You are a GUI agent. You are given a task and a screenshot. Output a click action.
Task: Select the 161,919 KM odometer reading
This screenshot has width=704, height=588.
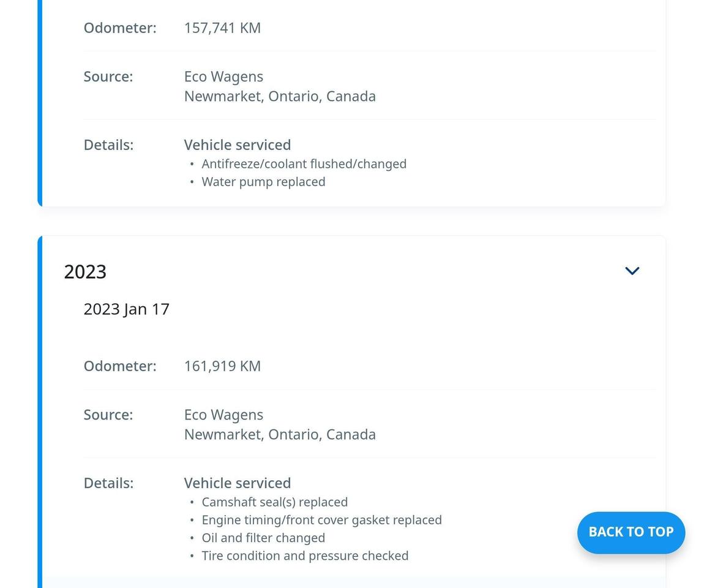222,366
